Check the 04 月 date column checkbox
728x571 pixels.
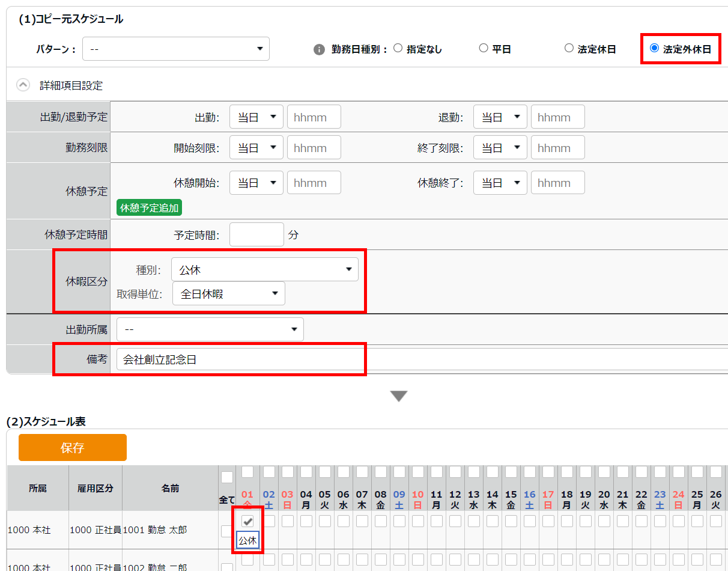pos(306,471)
